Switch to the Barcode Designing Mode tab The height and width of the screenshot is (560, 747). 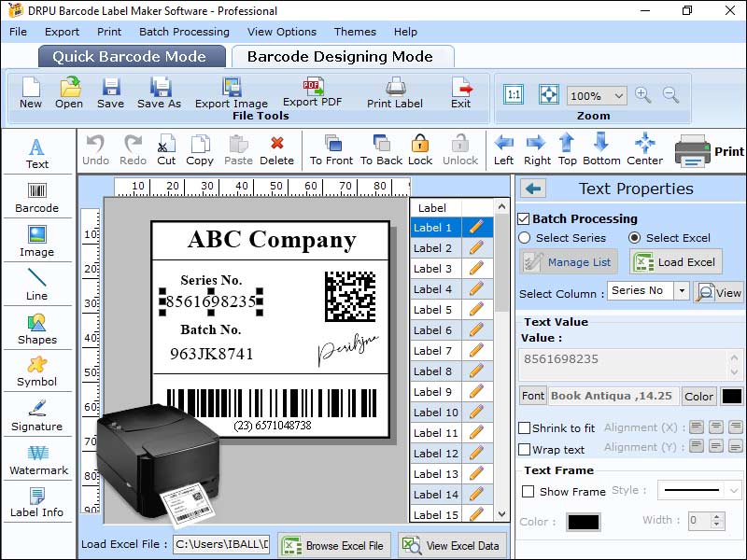tap(340, 57)
